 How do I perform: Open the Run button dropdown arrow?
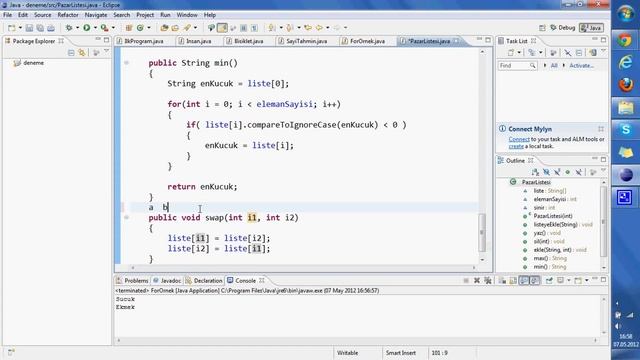click(x=95, y=28)
